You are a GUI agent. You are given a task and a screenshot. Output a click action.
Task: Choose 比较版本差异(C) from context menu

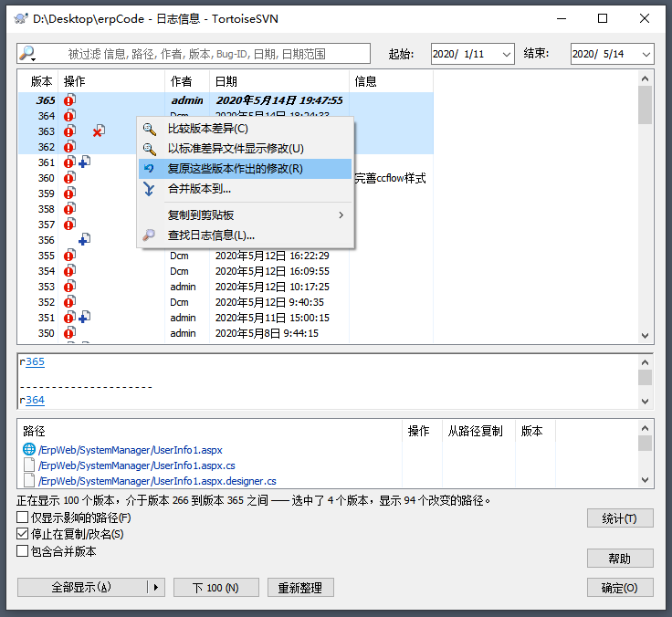[x=245, y=129]
